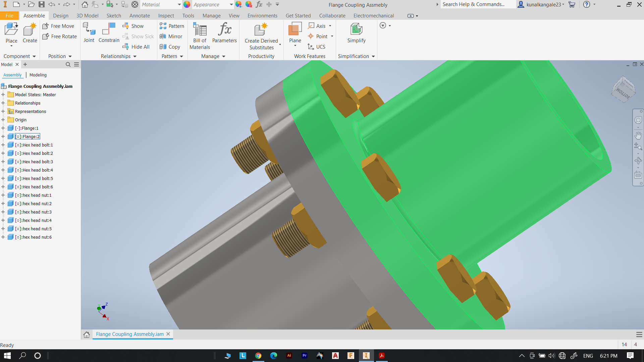Click Show relationships
Image resolution: width=644 pixels, height=362 pixels.
pyautogui.click(x=133, y=26)
